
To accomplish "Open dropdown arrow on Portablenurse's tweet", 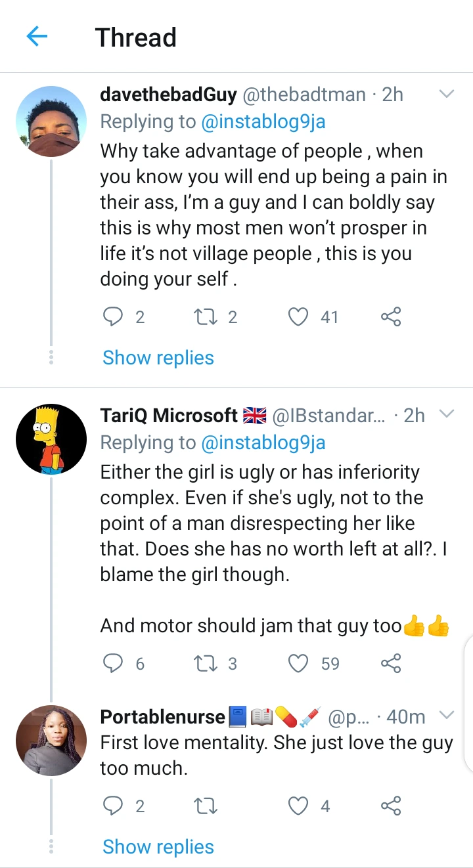I will click(x=447, y=715).
